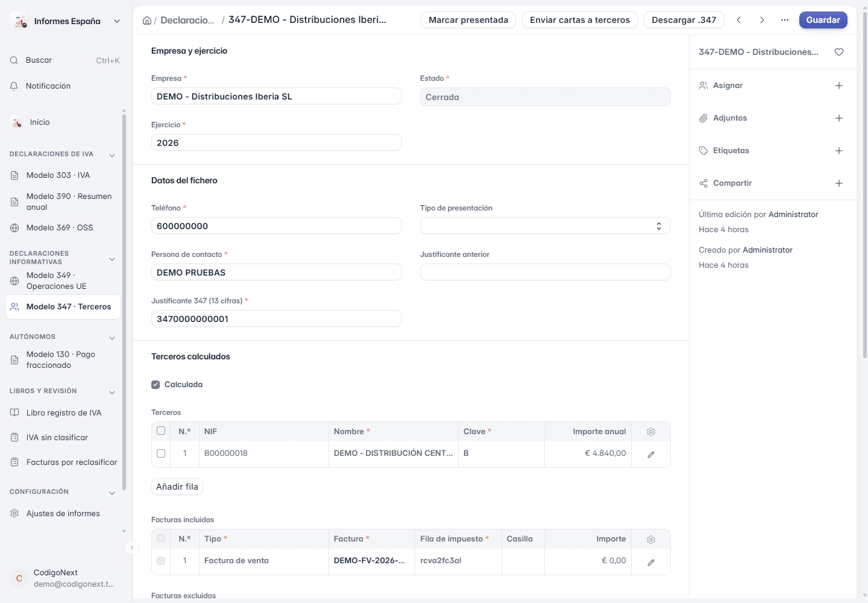Edit the B00000018 tercero row with the pencil
This screenshot has width=868, height=603.
point(651,455)
